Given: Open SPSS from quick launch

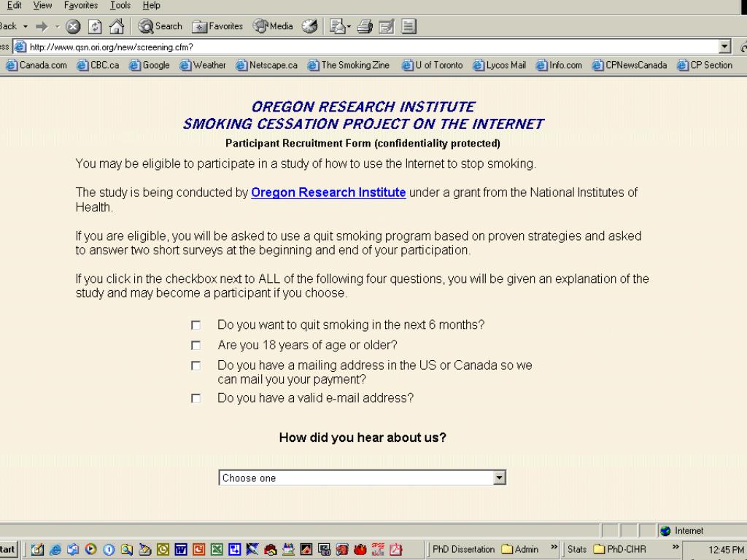Looking at the screenshot, I should pyautogui.click(x=378, y=550).
